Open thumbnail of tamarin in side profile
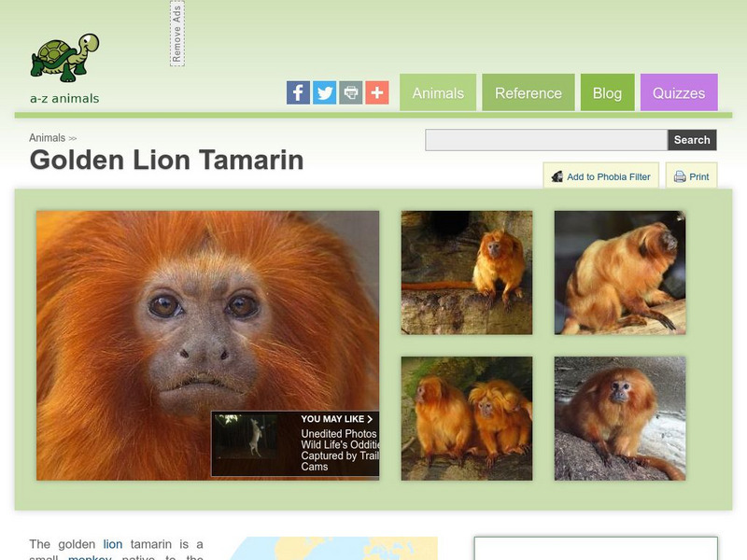The image size is (747, 560). point(620,273)
